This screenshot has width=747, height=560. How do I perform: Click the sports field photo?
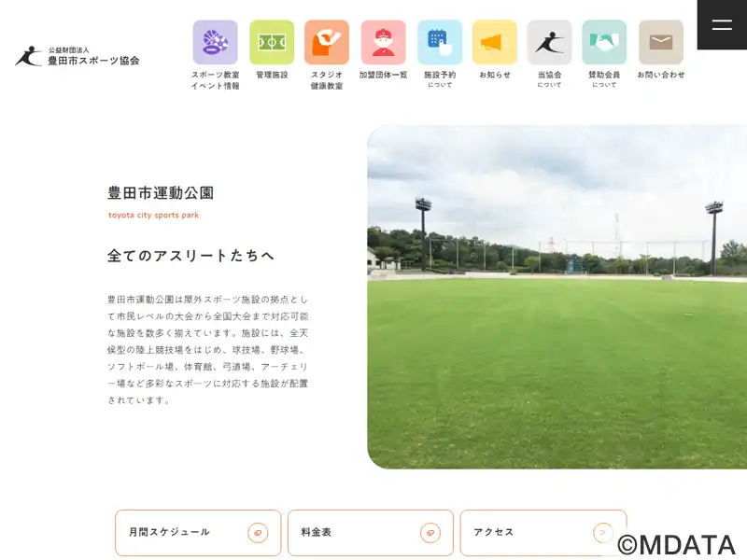[x=557, y=297]
